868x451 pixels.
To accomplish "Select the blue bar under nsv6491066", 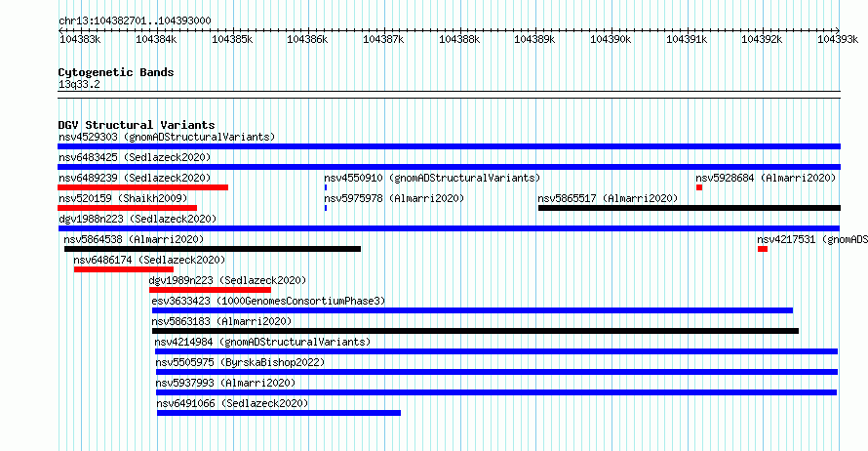I will [x=279, y=413].
